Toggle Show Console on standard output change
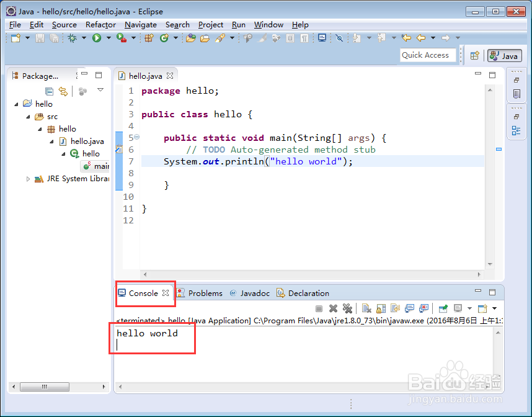The height and width of the screenshot is (417, 532). (x=409, y=308)
